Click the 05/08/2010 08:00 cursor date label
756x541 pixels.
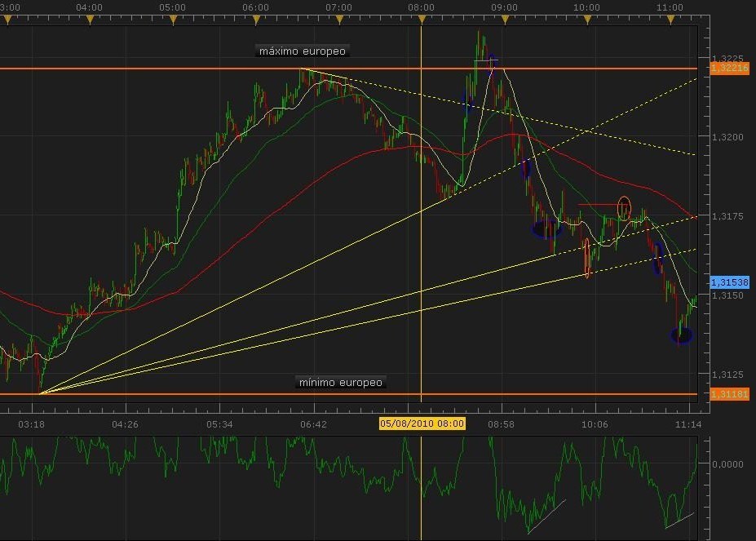coord(422,423)
